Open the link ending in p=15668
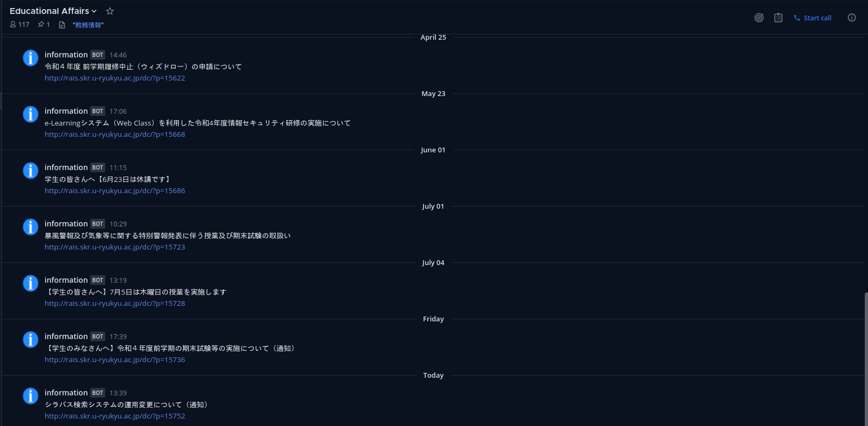868x426 pixels. click(115, 135)
